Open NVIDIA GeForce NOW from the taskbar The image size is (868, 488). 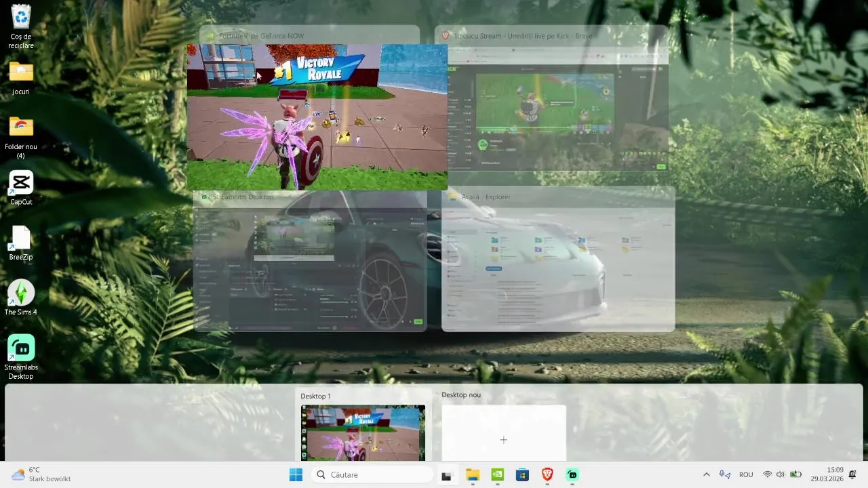click(x=497, y=475)
